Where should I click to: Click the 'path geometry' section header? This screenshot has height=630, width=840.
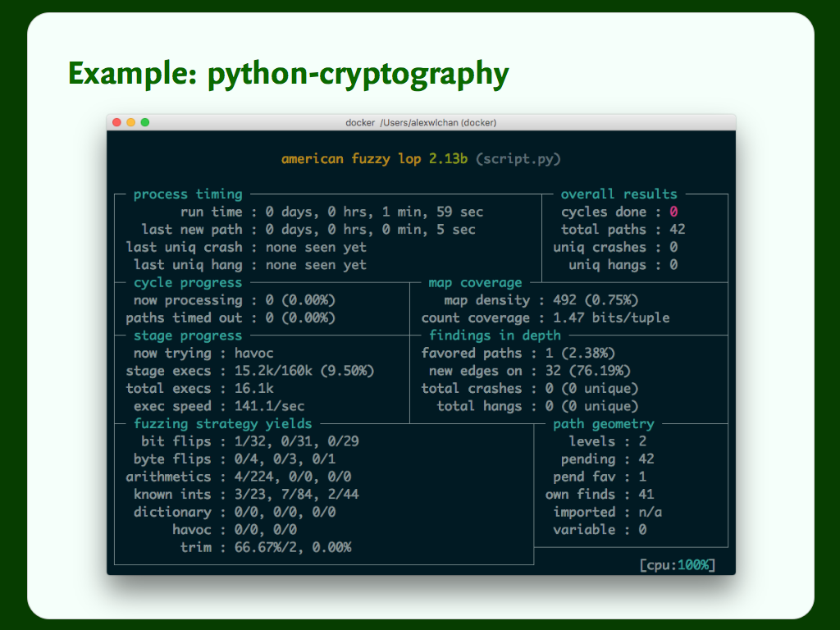click(604, 424)
